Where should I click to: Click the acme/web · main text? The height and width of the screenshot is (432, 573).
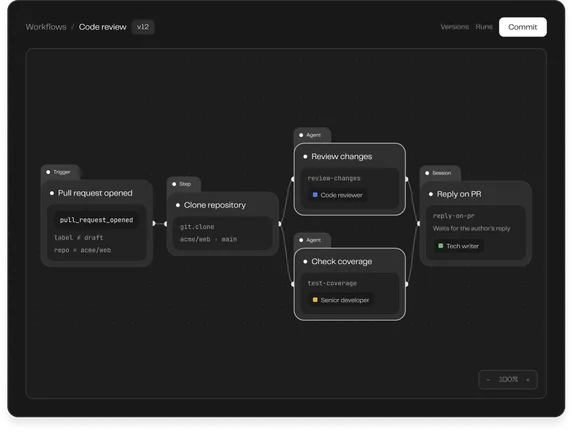[x=208, y=239]
